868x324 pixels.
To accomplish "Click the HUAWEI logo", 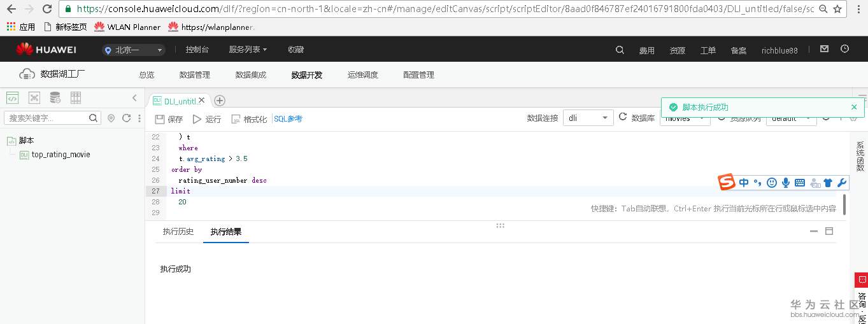I will [x=46, y=50].
